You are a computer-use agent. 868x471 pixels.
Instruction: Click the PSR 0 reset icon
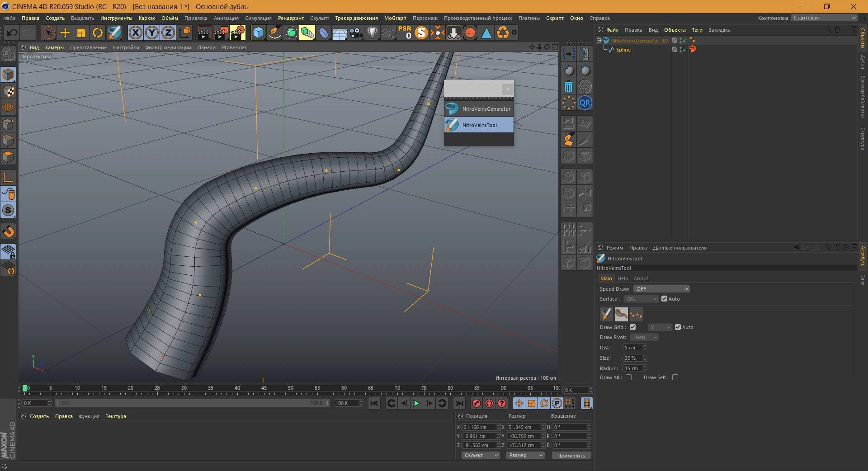click(x=405, y=33)
